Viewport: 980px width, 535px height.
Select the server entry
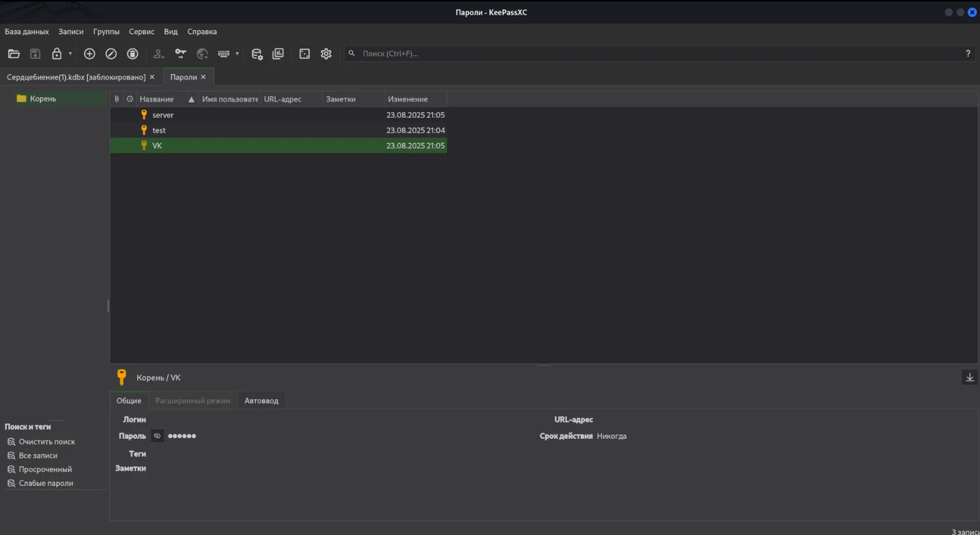[279, 115]
